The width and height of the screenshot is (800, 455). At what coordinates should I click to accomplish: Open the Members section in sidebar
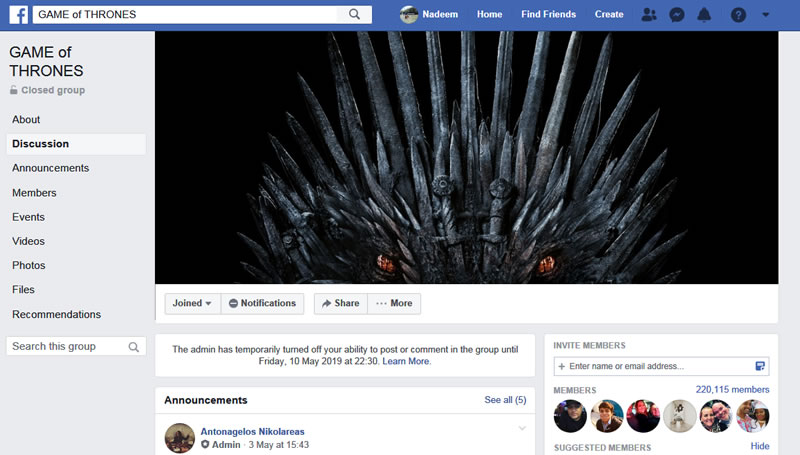34,193
